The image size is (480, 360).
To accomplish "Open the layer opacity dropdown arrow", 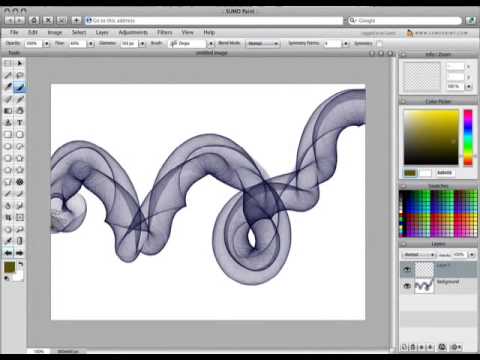I will [472, 255].
